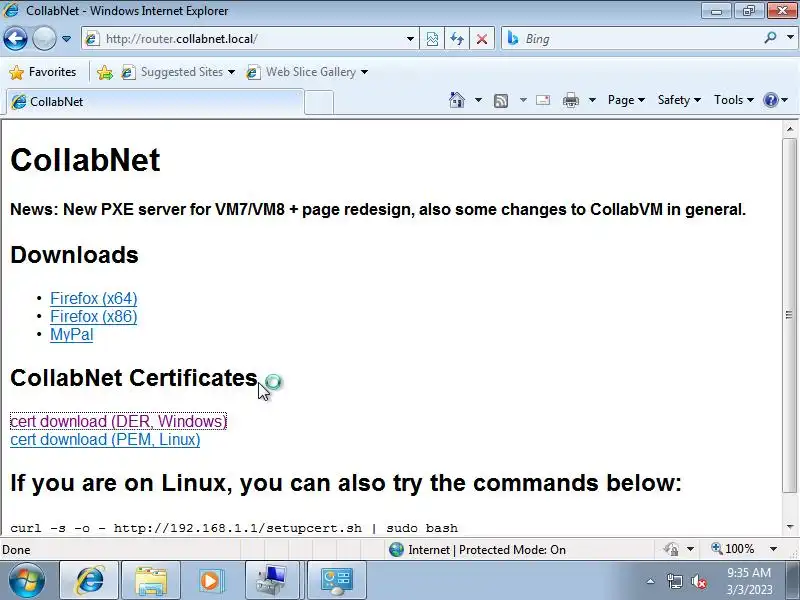Open a new blank tab
Viewport: 800px width, 600px height.
point(319,102)
